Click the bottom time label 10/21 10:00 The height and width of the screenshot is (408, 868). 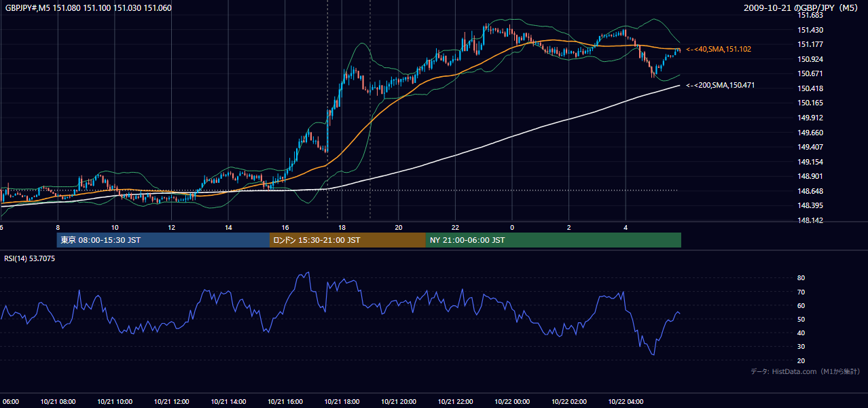(115, 402)
